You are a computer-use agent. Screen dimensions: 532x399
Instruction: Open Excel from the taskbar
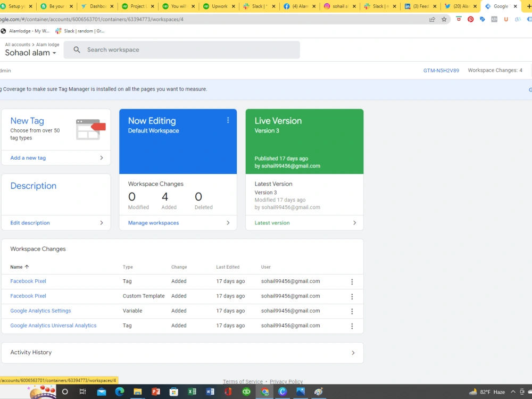(192, 392)
